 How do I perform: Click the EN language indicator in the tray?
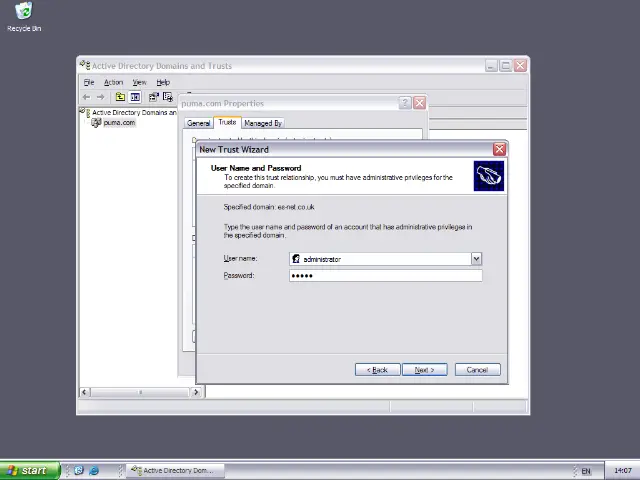pos(586,471)
